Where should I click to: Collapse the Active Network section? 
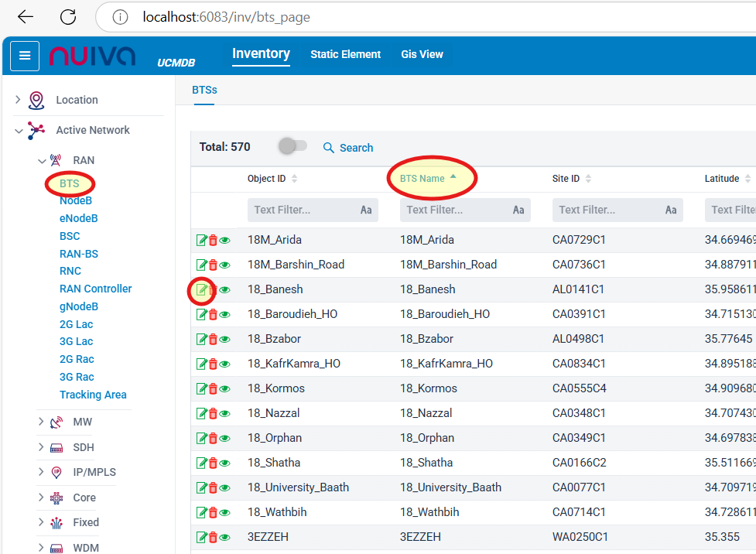pyautogui.click(x=19, y=131)
